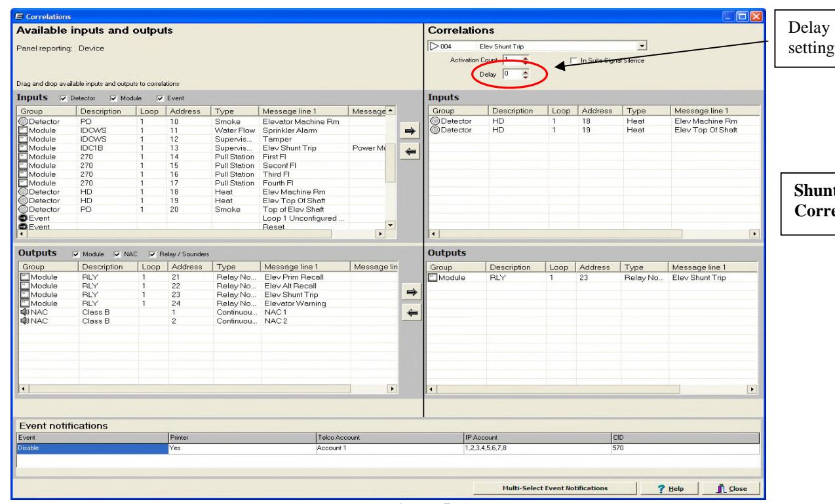Sort available outputs by Type column header
The image size is (835, 504).
[236, 267]
